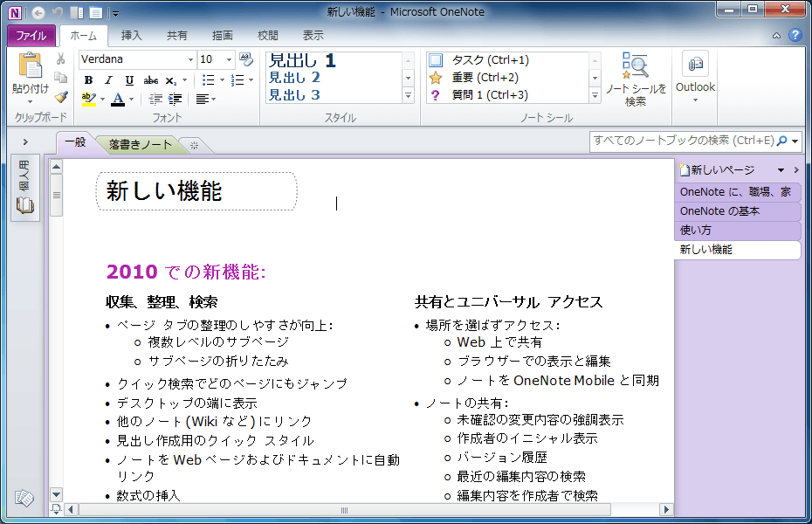Click the Increase Indent icon
812x524 pixels.
(x=175, y=99)
